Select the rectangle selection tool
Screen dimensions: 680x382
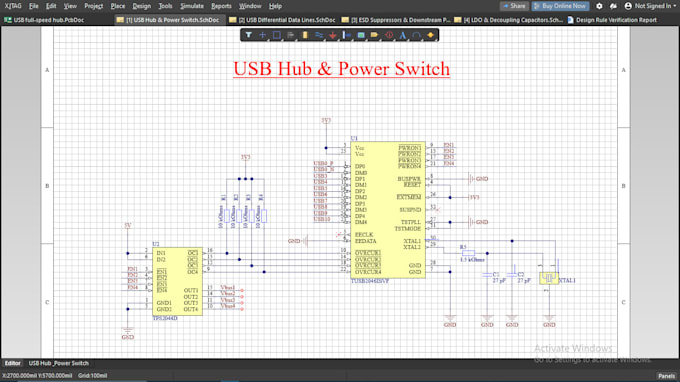coord(276,35)
